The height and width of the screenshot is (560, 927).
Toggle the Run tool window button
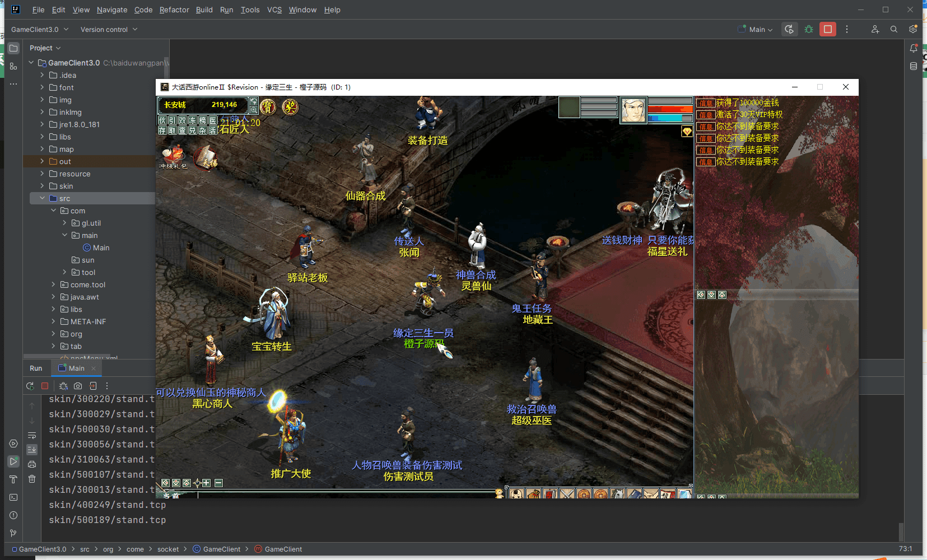click(x=13, y=461)
